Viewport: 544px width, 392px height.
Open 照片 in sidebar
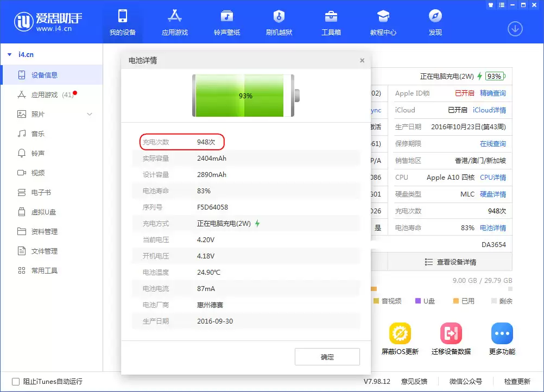click(x=52, y=114)
